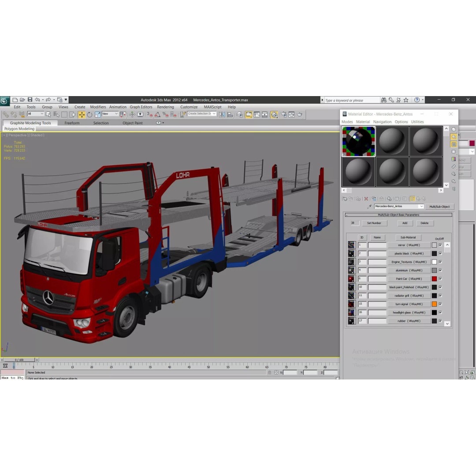This screenshot has width=476, height=476.
Task: Click the Get Material icon
Action: click(x=345, y=199)
